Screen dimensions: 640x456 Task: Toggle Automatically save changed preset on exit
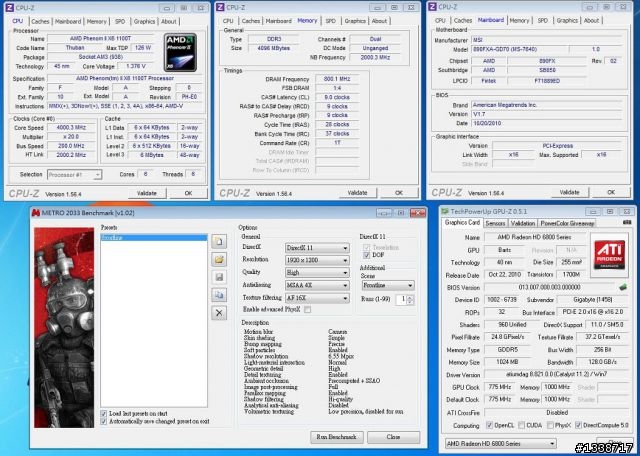pos(104,421)
